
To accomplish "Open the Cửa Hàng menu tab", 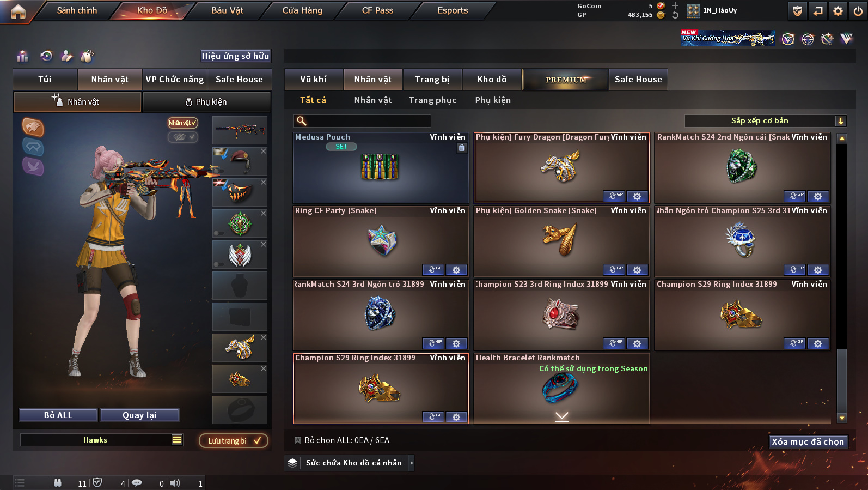I will point(302,10).
